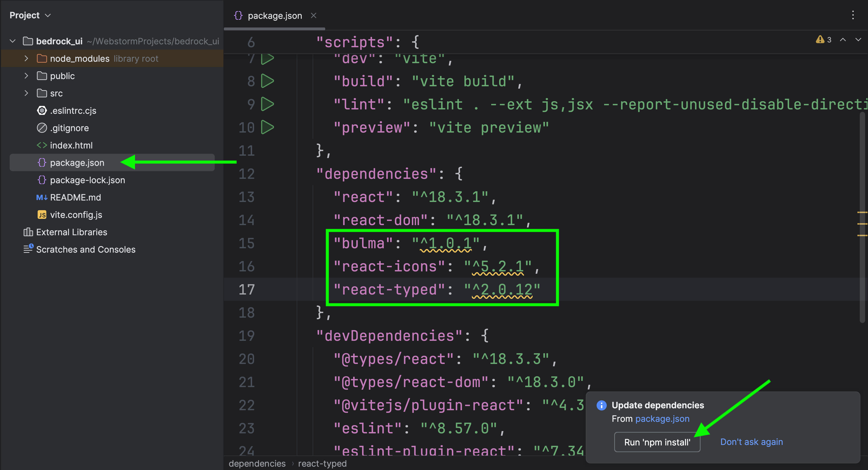
Task: Collapse the bedrock_ui project root
Action: [x=13, y=41]
